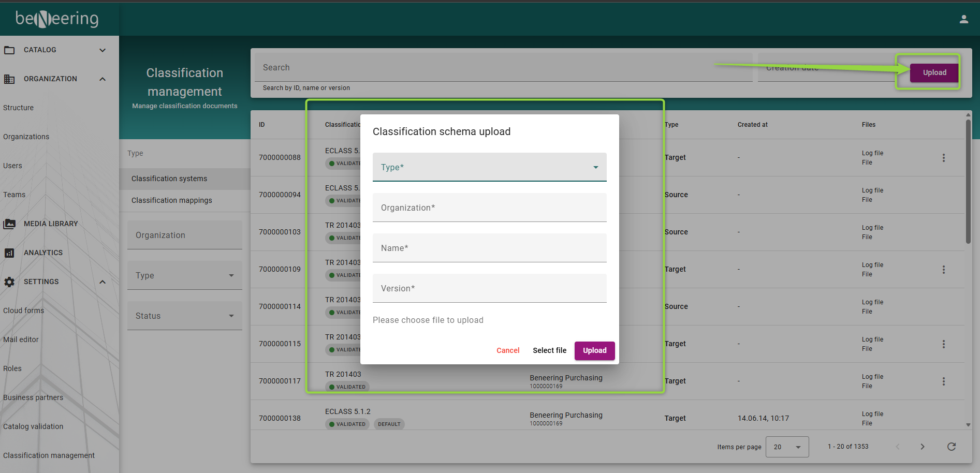
Task: Open Catalog validation in sidebar
Action: 33,426
